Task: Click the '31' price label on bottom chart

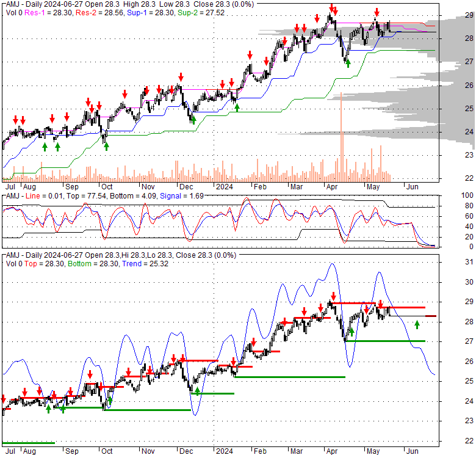Action: point(469,262)
